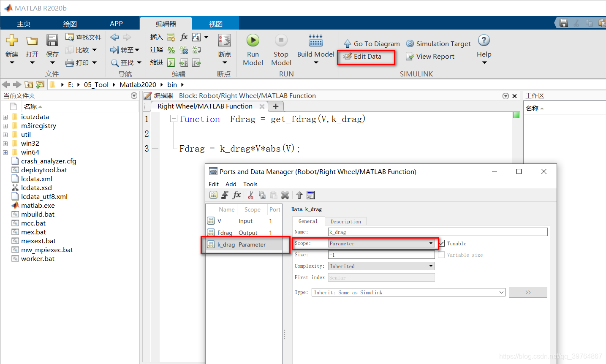Click the green percent comment icon
Image resolution: width=606 pixels, height=364 pixels.
pyautogui.click(x=171, y=50)
